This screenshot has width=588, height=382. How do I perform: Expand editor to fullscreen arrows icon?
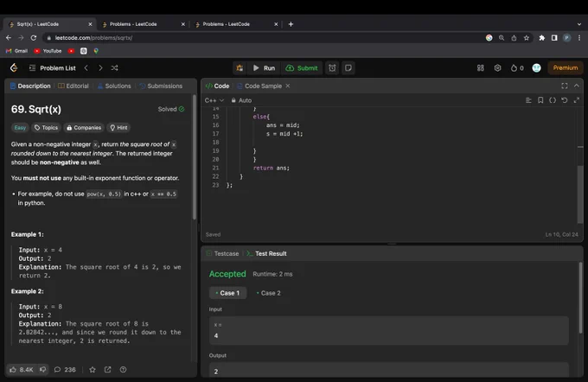[577, 100]
